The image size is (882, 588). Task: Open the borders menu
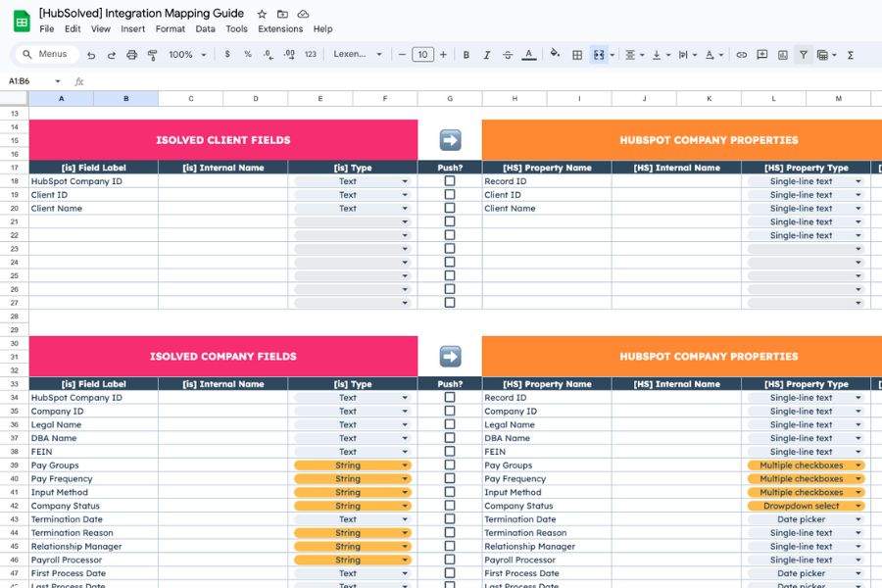click(x=577, y=55)
